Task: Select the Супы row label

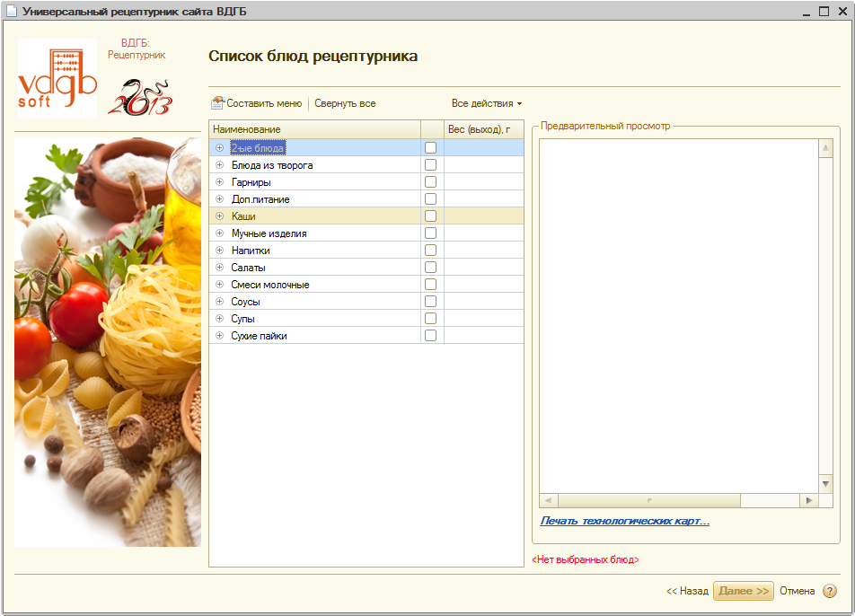Action: pyautogui.click(x=242, y=319)
